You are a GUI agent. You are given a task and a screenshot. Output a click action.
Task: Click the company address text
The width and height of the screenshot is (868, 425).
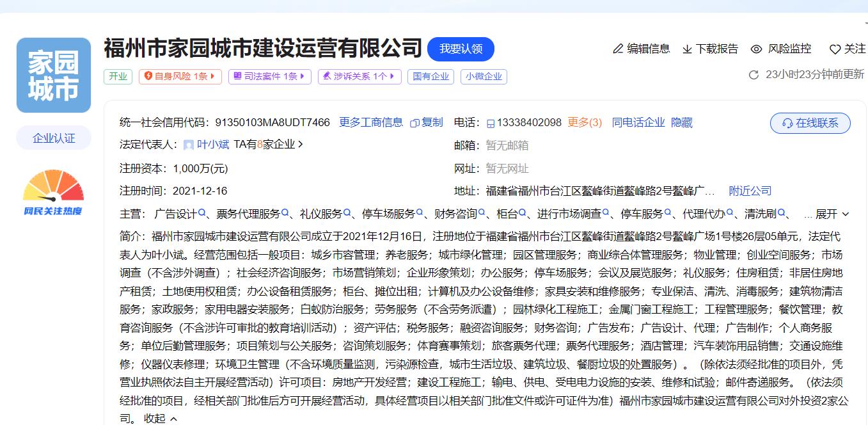point(601,191)
